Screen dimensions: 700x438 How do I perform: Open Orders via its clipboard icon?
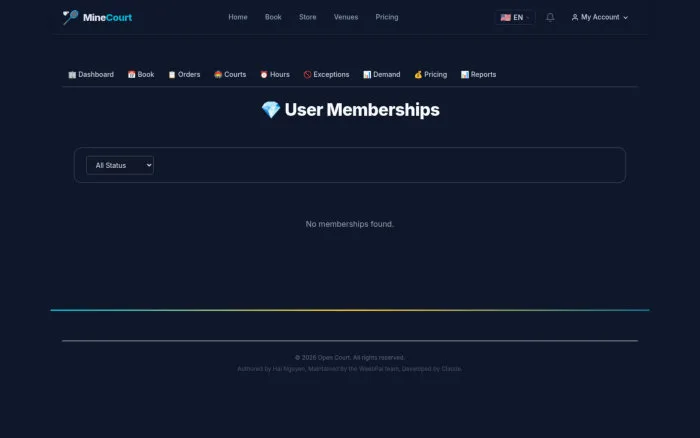(172, 75)
